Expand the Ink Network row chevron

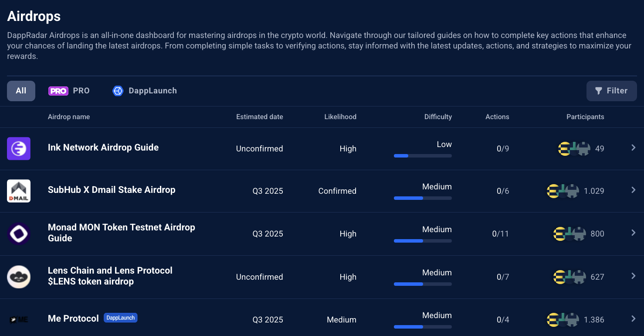point(634,148)
